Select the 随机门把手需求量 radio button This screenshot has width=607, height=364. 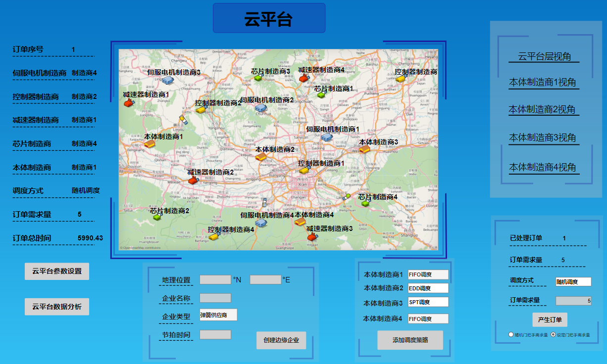pos(511,334)
